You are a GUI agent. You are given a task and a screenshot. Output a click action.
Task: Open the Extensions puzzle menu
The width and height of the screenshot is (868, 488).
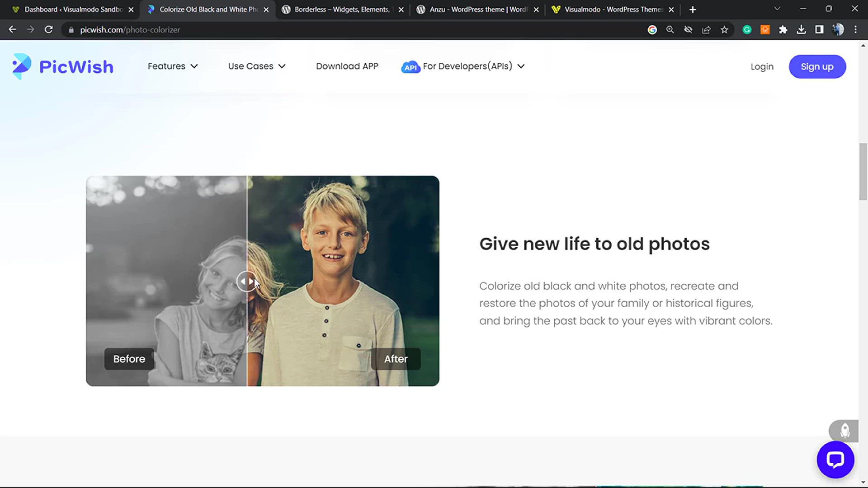[x=783, y=30]
